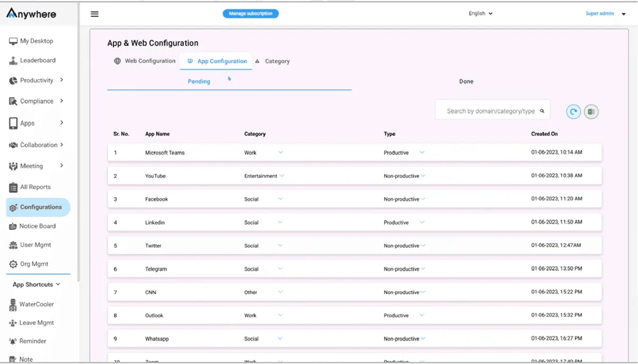Screen dimensions: 638x364
Task: Open Category dropdown for Twitter
Action: 280,246
